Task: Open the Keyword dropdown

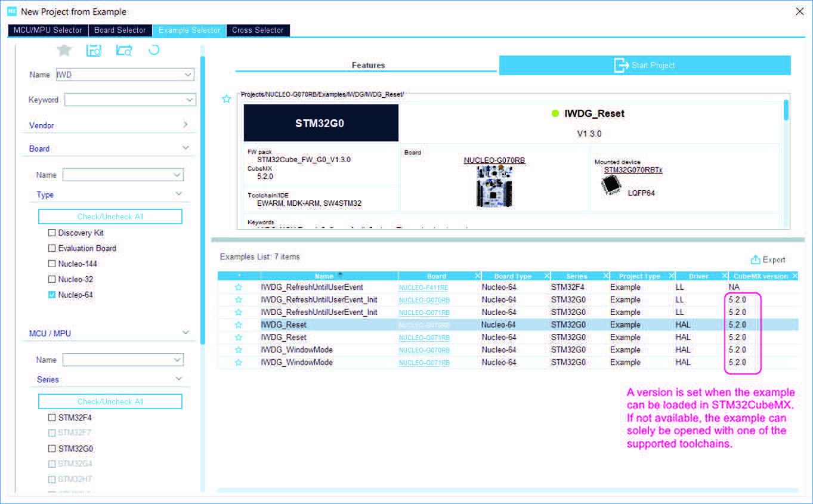Action: [190, 100]
